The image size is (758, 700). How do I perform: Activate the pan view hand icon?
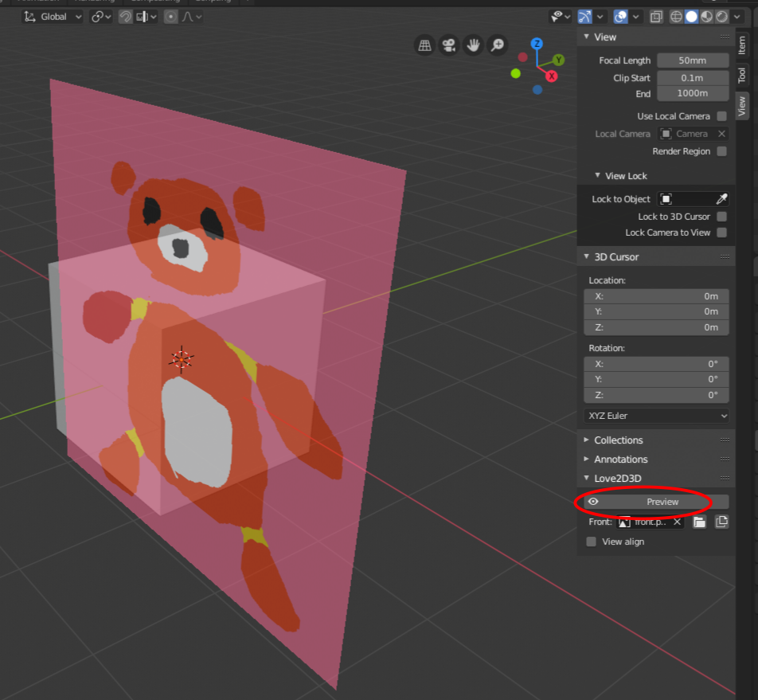(473, 45)
